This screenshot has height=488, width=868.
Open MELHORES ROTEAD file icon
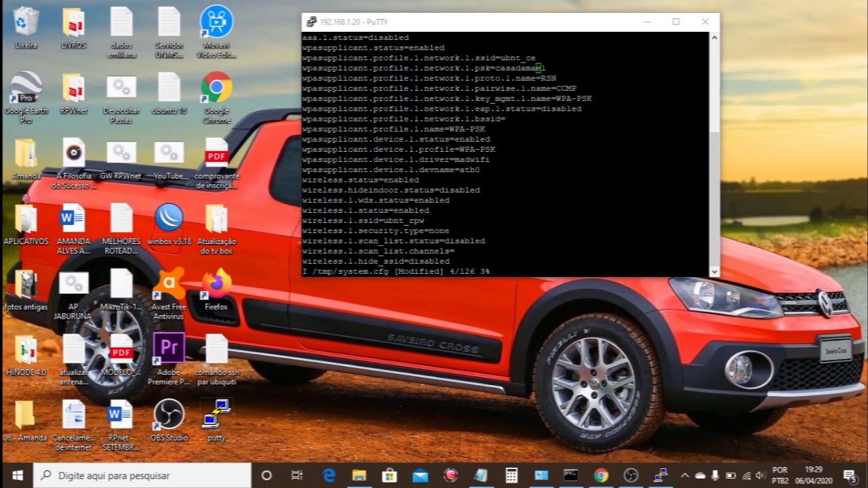[x=121, y=229]
